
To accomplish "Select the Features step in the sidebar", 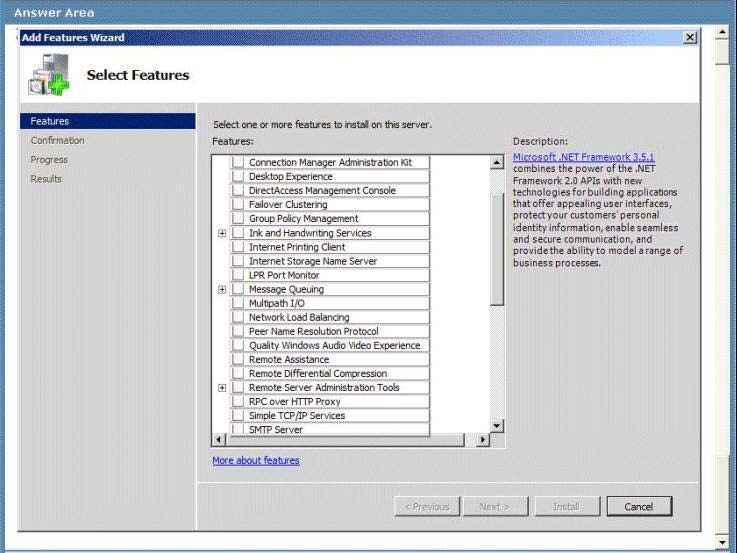I will coord(108,121).
